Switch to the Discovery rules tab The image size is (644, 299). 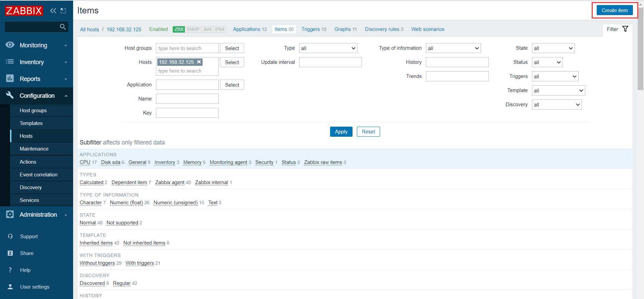382,29
